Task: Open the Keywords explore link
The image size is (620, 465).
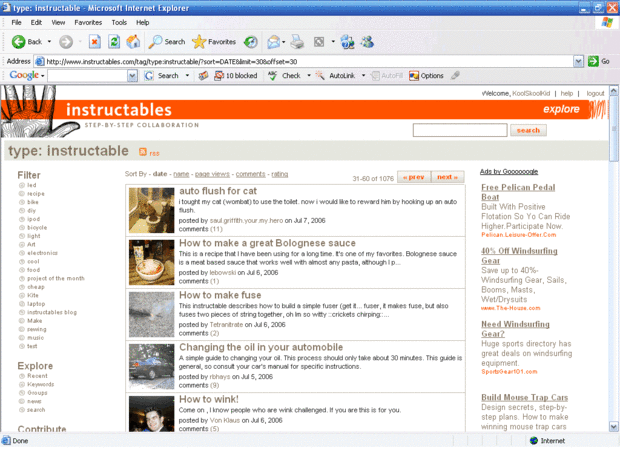Action: click(41, 384)
